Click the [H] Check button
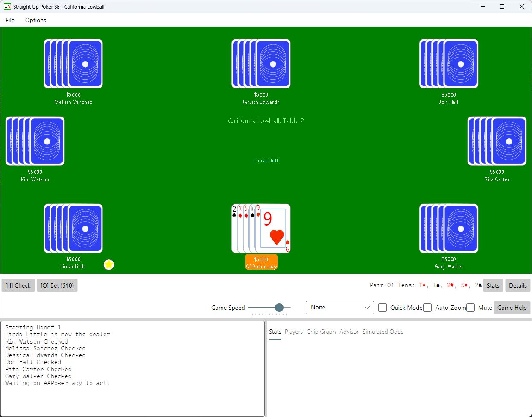Screen dimensions: 532x417 [x=18, y=285]
